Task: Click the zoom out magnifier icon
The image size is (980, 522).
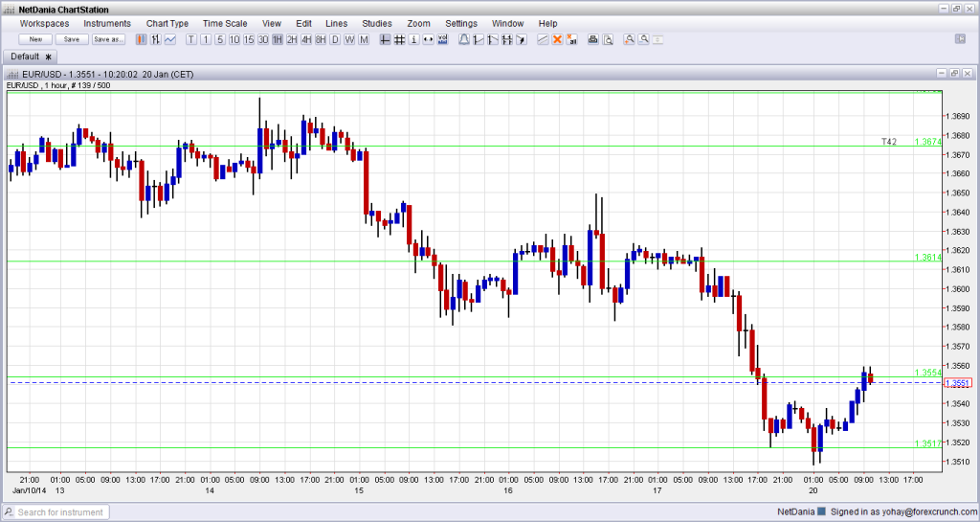Action: point(643,39)
